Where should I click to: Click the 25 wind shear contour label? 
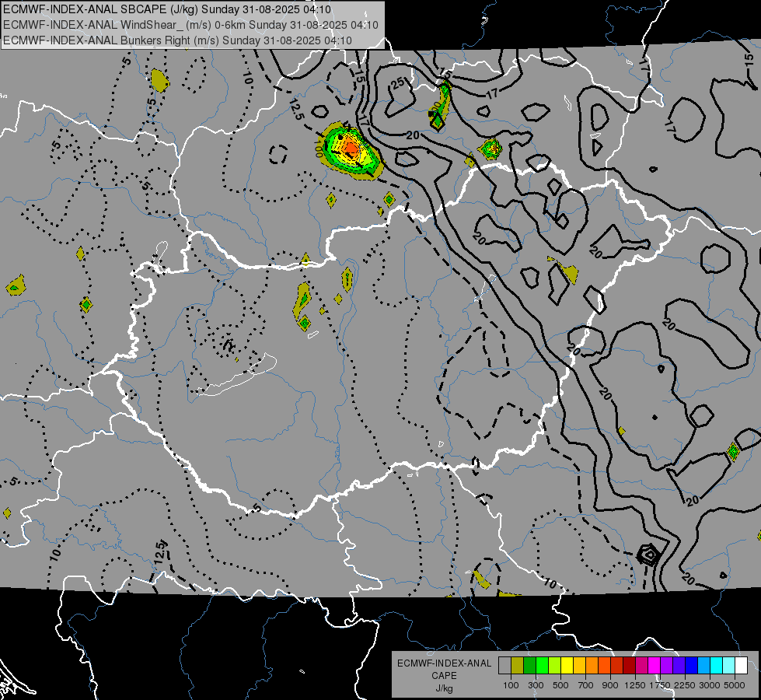pyautogui.click(x=398, y=83)
